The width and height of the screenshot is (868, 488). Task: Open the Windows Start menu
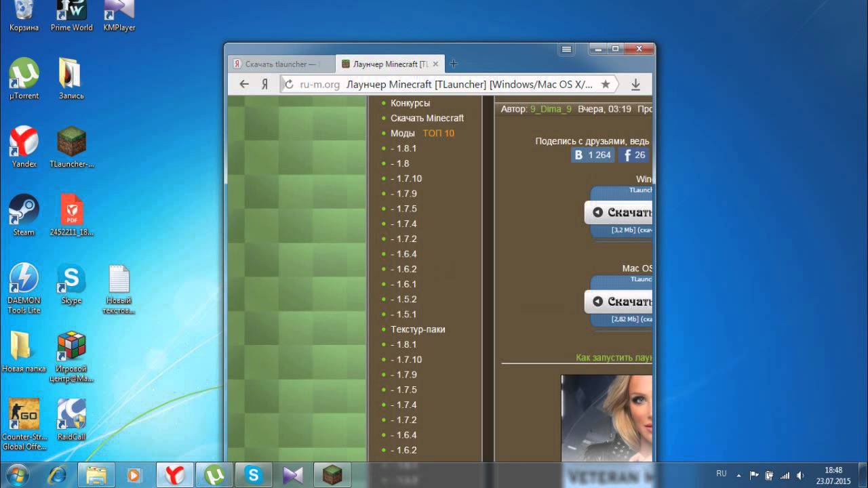(x=18, y=475)
